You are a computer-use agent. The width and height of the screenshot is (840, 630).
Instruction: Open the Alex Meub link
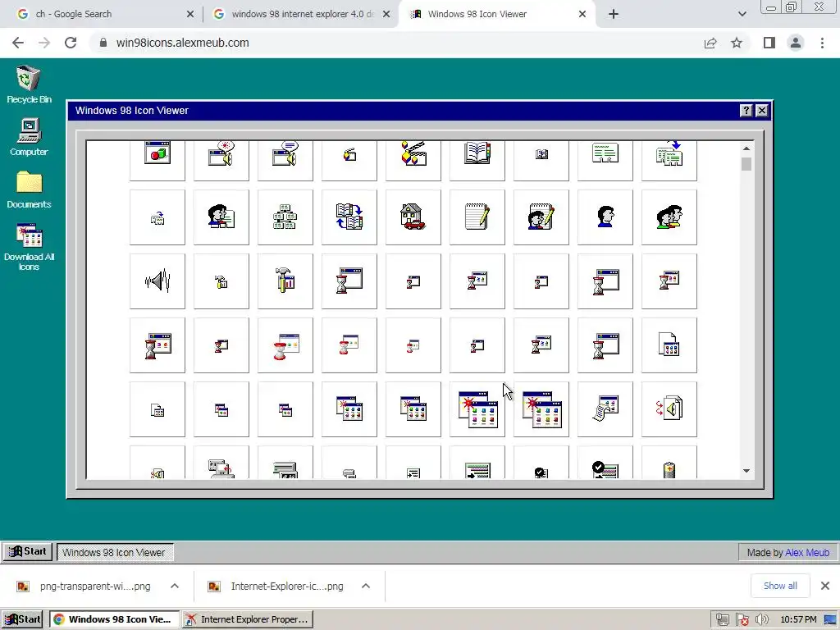point(807,552)
